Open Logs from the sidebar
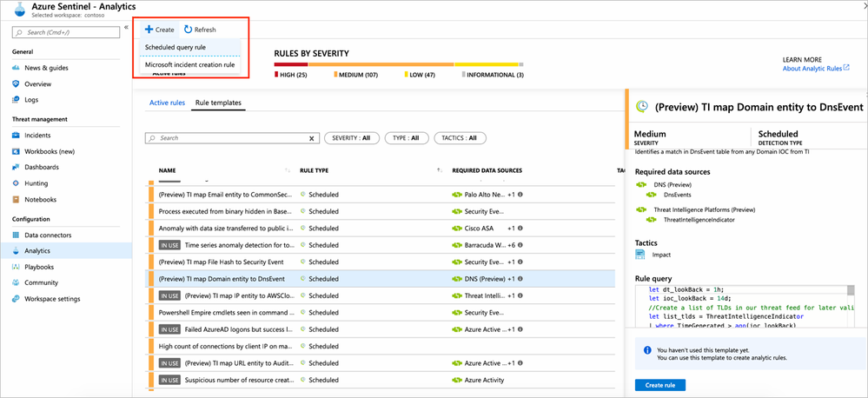 tap(31, 100)
